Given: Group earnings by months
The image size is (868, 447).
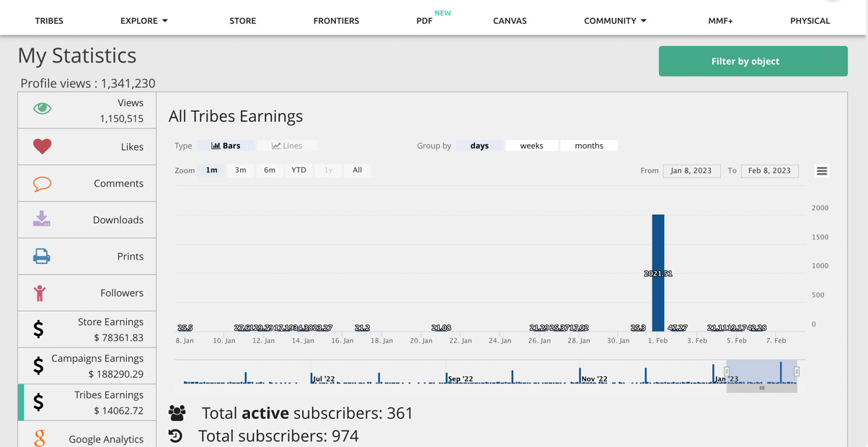Looking at the screenshot, I should point(588,146).
